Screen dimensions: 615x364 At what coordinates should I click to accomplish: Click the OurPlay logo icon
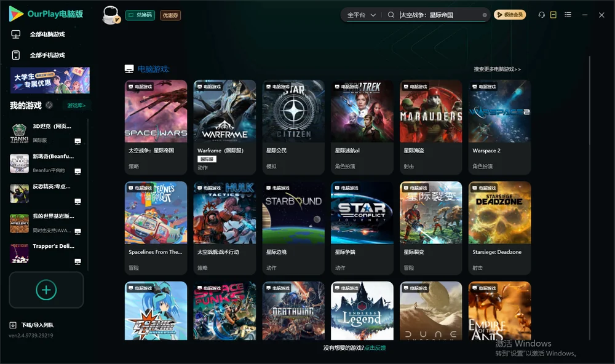(16, 14)
